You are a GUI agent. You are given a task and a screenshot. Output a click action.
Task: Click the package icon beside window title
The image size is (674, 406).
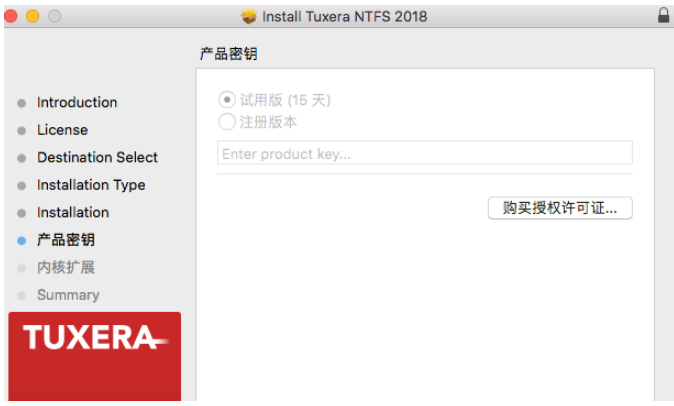pos(249,16)
